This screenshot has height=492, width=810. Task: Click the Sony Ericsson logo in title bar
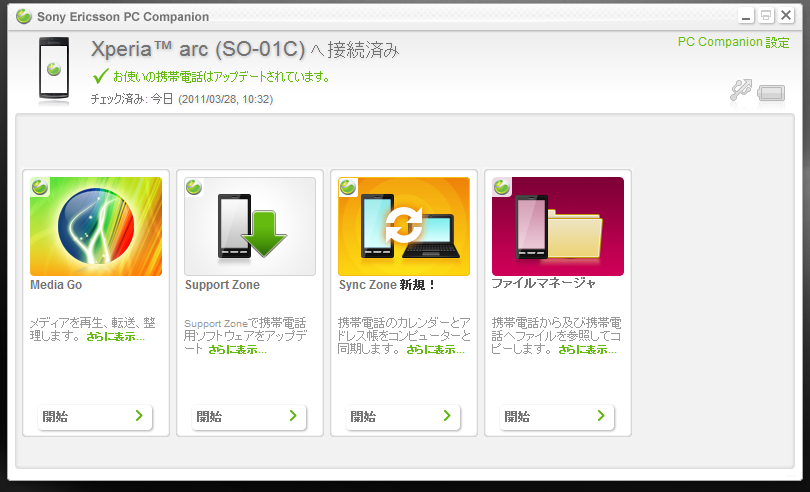pyautogui.click(x=24, y=16)
